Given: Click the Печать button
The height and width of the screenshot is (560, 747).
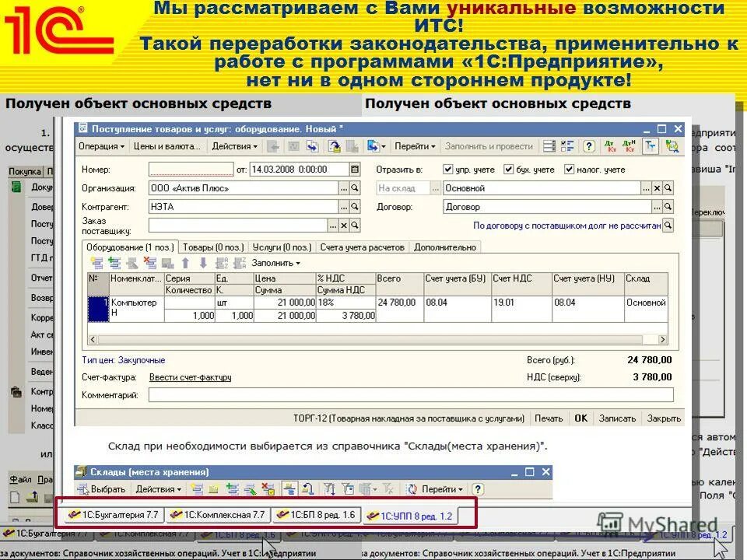Looking at the screenshot, I should pos(549,418).
